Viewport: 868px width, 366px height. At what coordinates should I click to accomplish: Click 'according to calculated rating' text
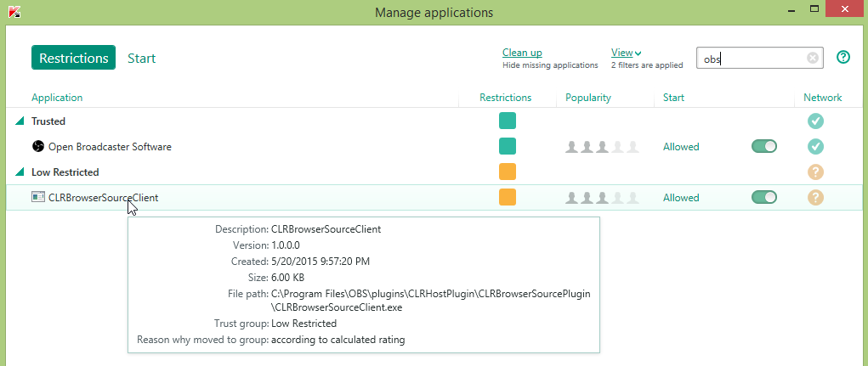[338, 340]
